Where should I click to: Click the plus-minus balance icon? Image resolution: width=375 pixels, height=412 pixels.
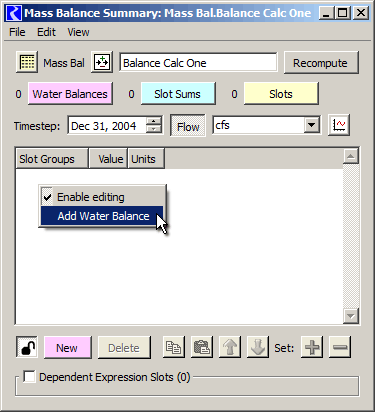[x=102, y=62]
